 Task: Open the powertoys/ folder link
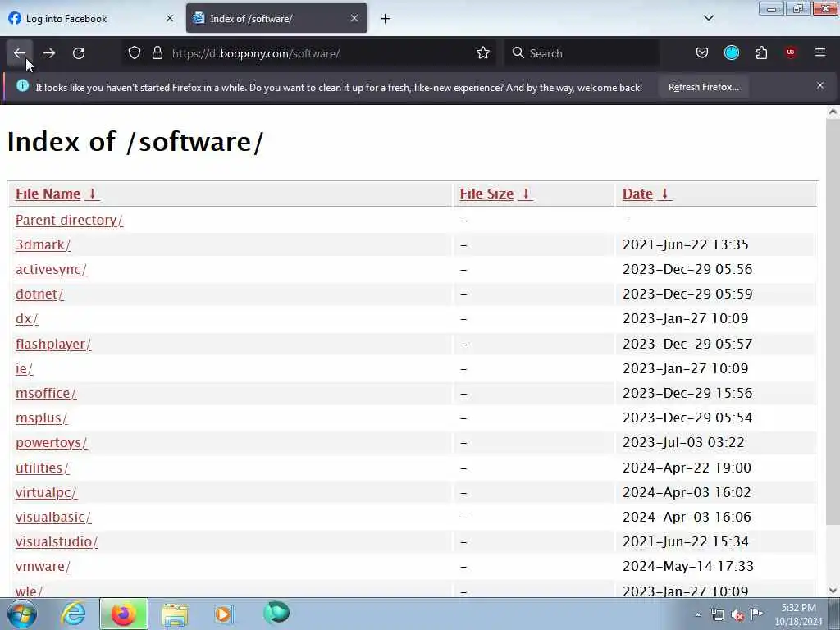tap(51, 442)
